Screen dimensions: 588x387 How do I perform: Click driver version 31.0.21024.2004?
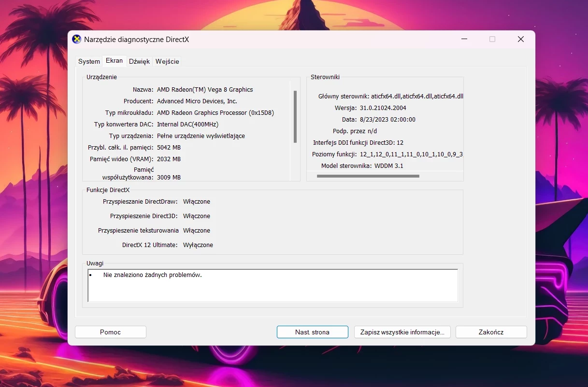(x=383, y=108)
